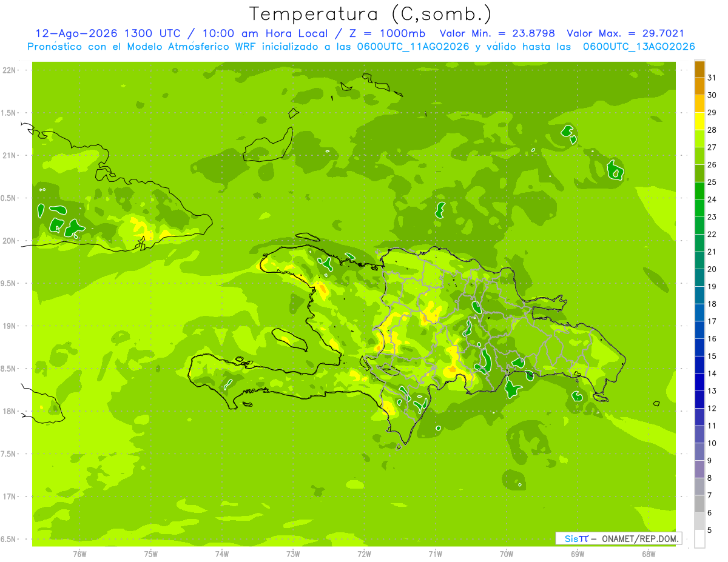The height and width of the screenshot is (562, 728).
Task: Click the 5 label on the color scale
Action: click(710, 530)
